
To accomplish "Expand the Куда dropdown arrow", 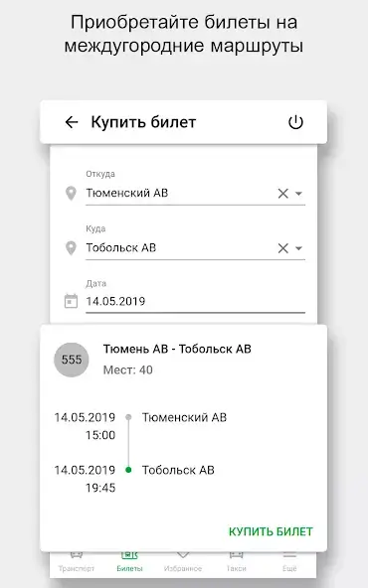I will [299, 248].
